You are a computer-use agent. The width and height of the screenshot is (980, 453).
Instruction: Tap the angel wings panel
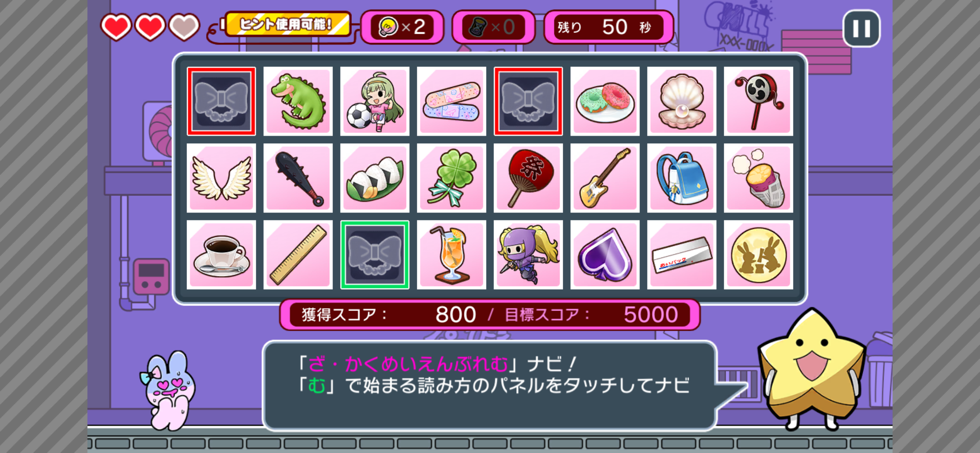[x=221, y=178]
